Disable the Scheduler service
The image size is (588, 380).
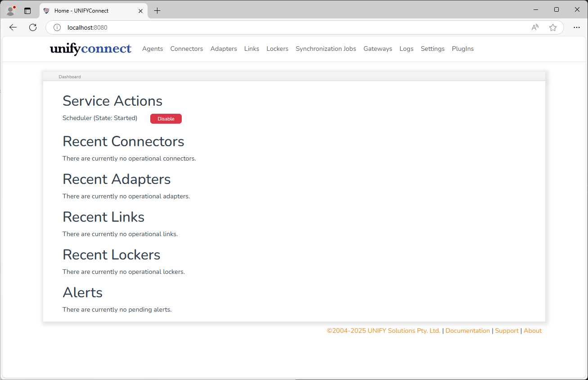click(166, 119)
